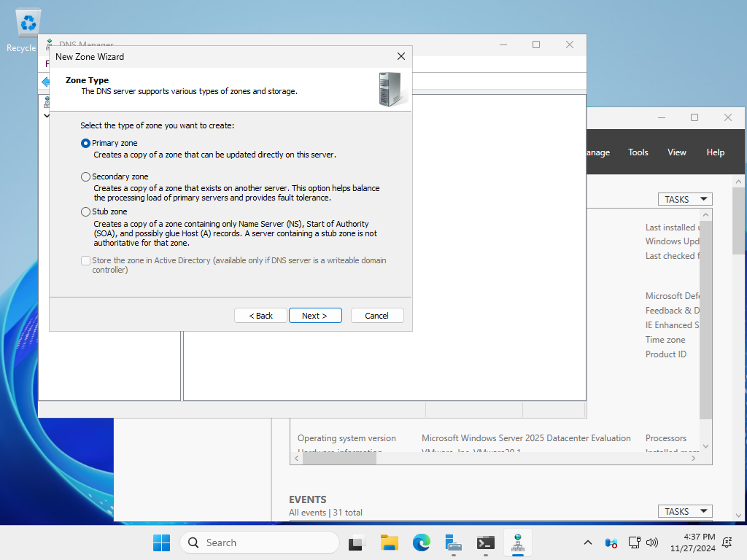747x560 pixels.
Task: Open the Tools menu in Server Manager
Action: (x=638, y=152)
